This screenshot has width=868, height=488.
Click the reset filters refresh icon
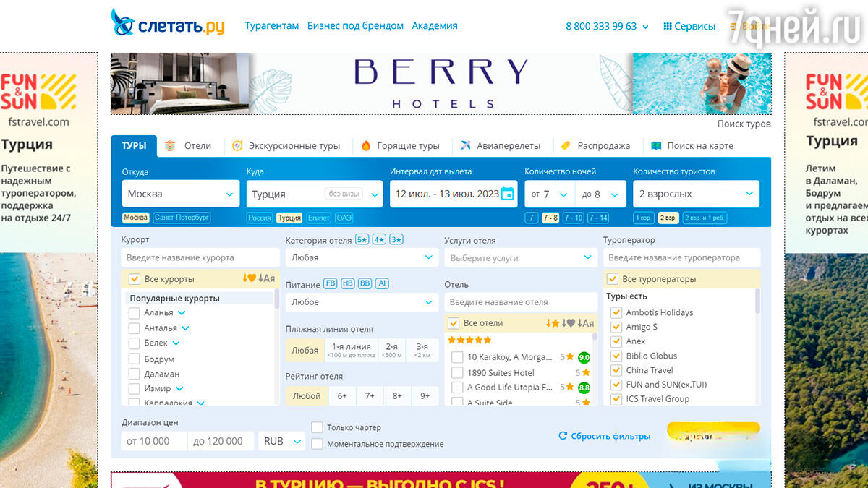(x=563, y=436)
